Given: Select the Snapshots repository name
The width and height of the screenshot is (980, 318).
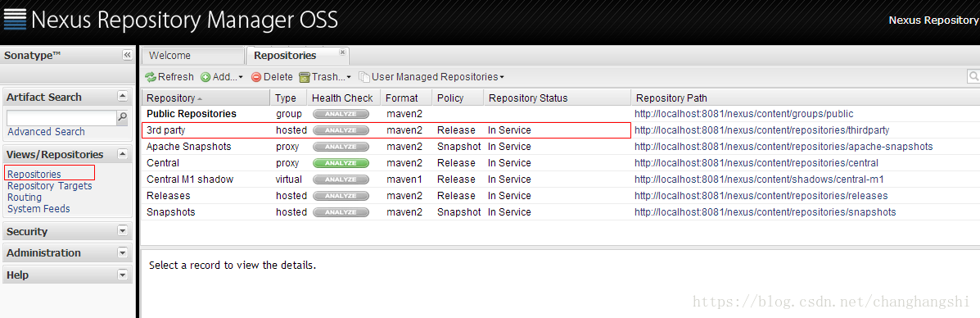Looking at the screenshot, I should [x=170, y=211].
